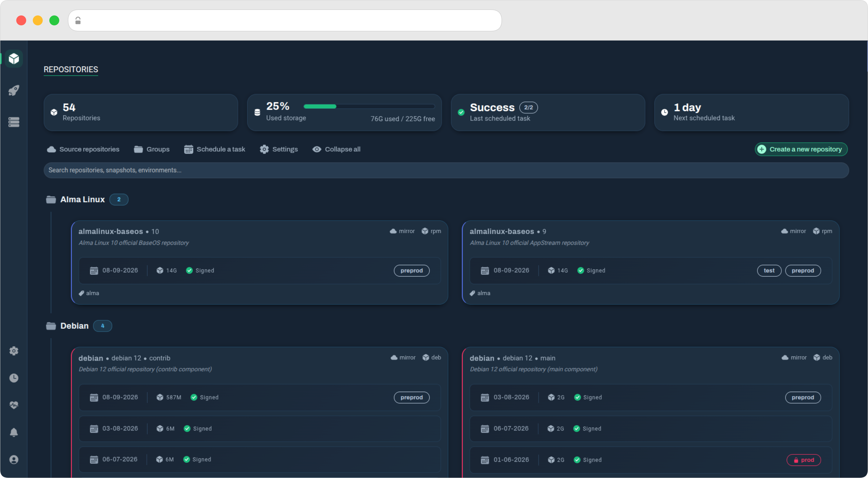Click the browser address bar

coord(285,21)
